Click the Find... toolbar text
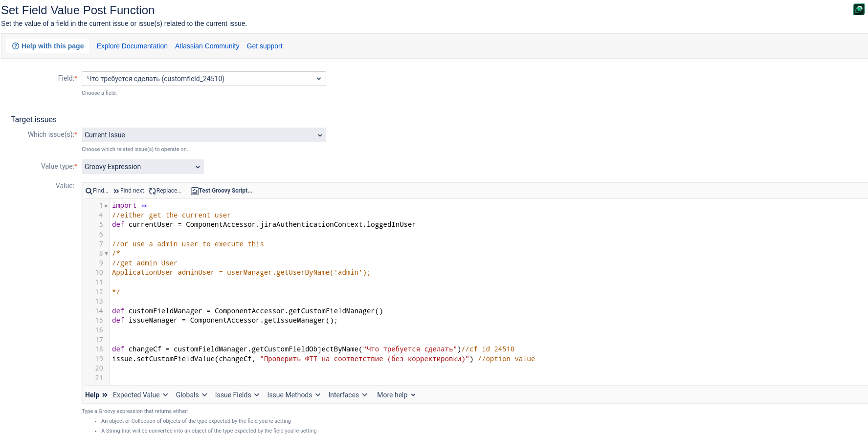Screen dimensions: 868x435 [x=100, y=191]
